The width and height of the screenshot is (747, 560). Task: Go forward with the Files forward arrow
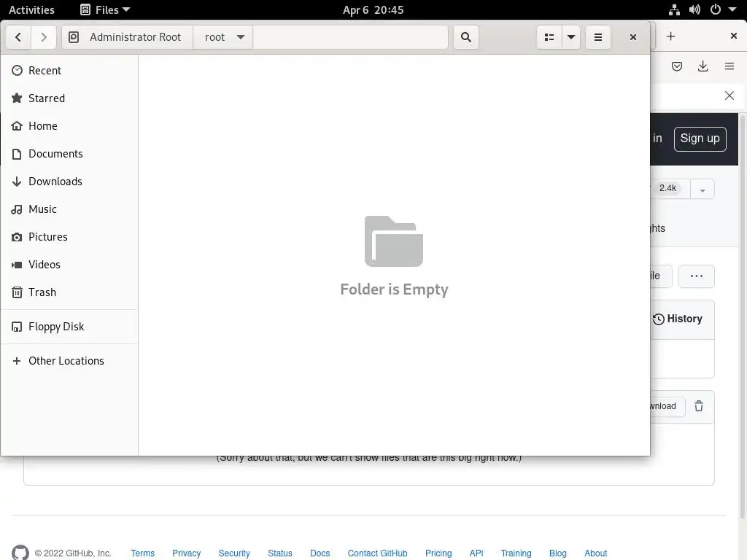[x=44, y=37]
